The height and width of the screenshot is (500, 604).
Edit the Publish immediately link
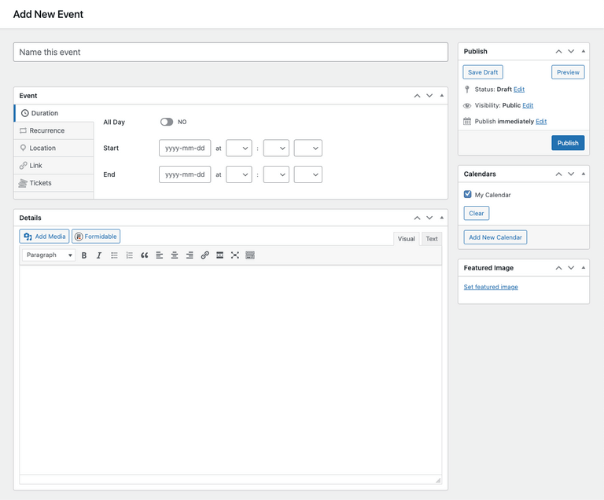pos(541,121)
